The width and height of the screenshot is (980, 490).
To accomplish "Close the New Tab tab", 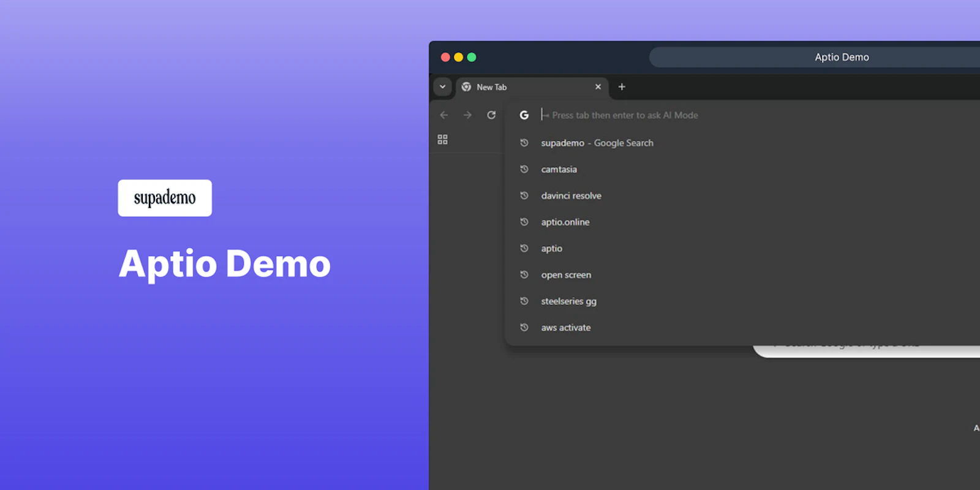I will [598, 87].
